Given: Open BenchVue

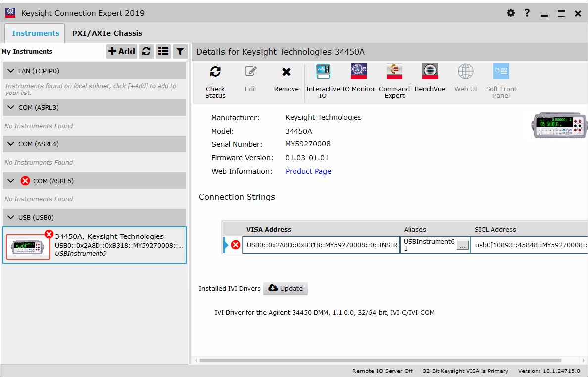Looking at the screenshot, I should pyautogui.click(x=430, y=78).
